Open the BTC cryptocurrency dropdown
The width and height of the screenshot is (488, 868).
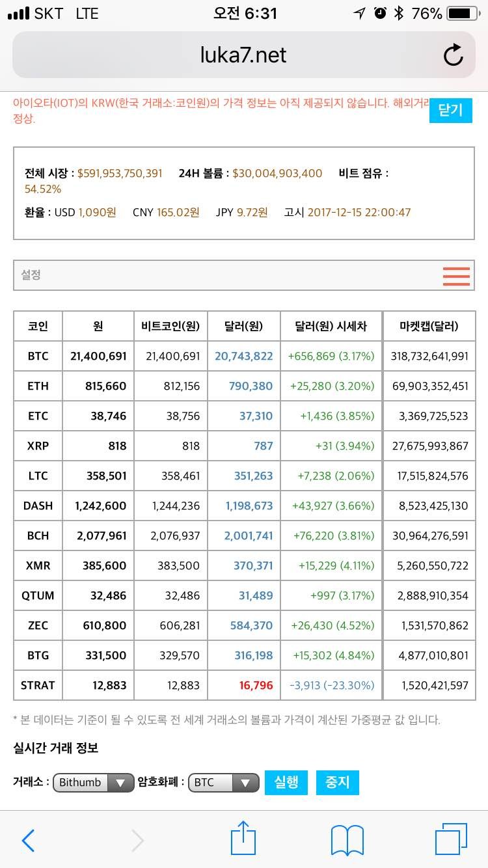(223, 783)
